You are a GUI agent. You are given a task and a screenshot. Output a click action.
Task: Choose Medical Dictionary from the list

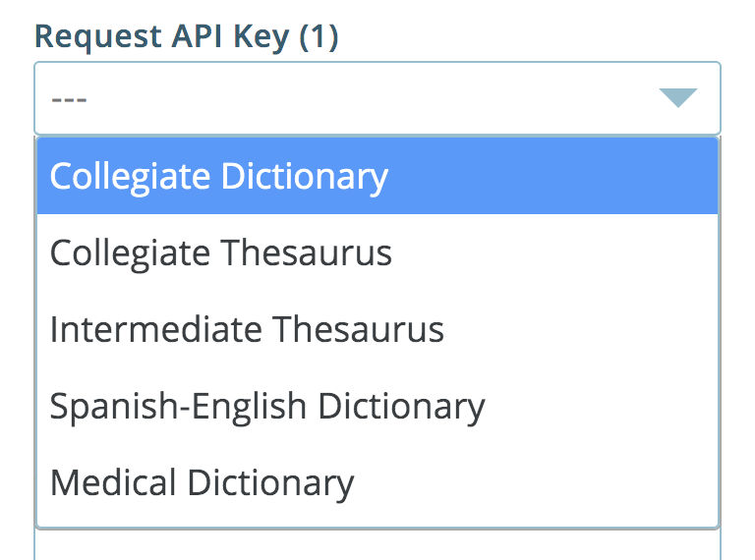(x=377, y=483)
